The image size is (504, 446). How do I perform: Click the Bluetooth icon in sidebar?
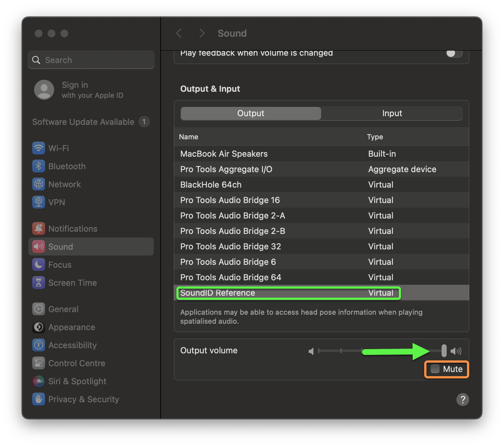pos(39,166)
